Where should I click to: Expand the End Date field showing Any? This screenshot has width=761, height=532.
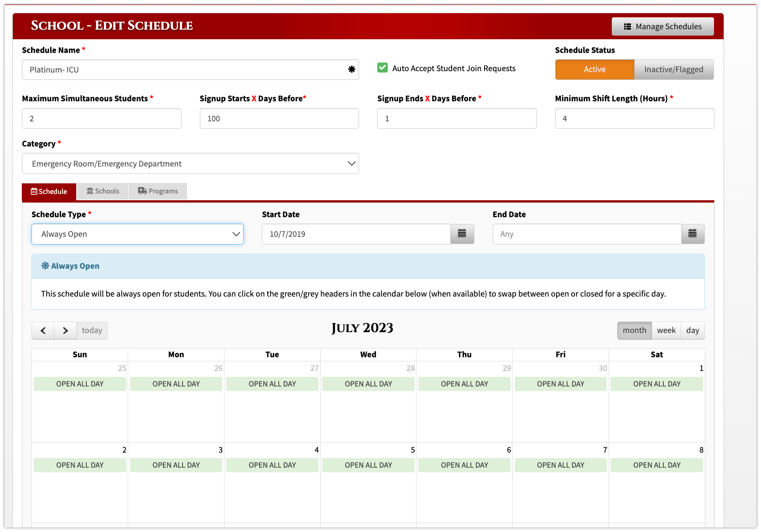coord(586,234)
